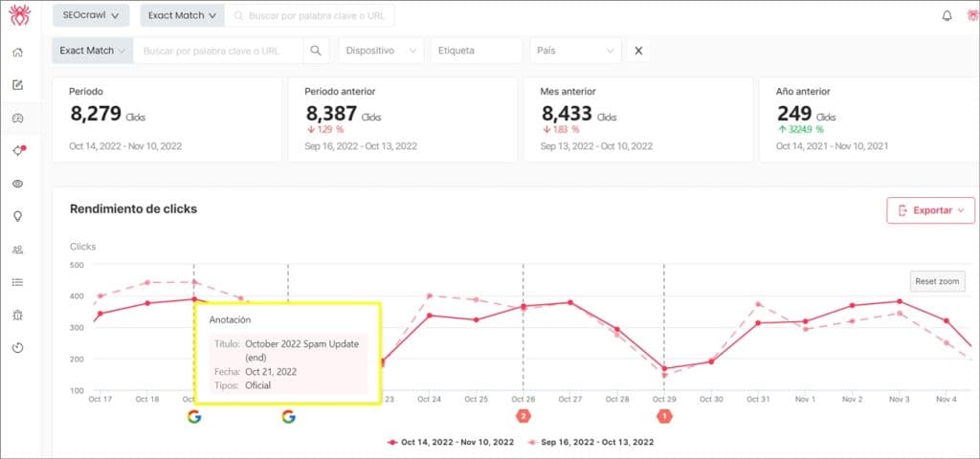Open the filter row Exact Match dropdown
The image size is (980, 459).
pos(93,51)
